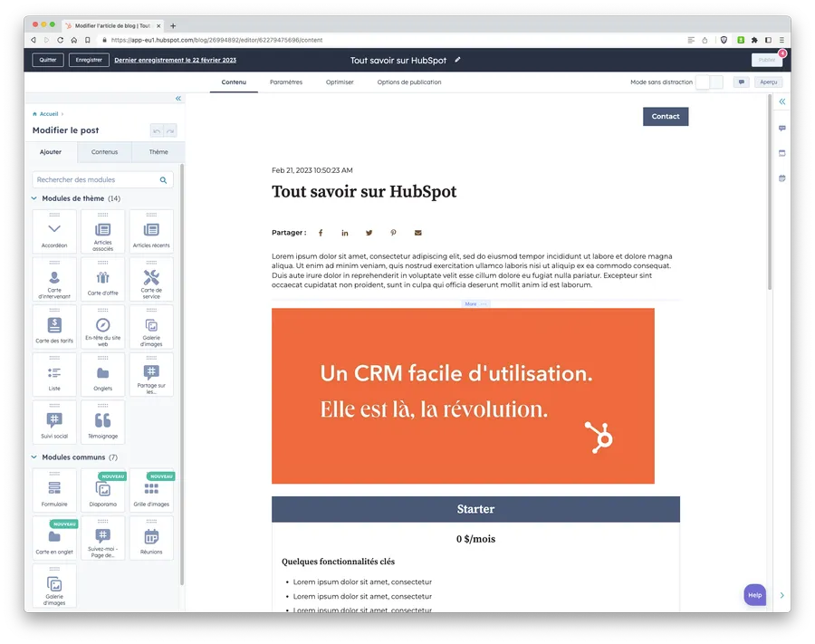
Task: Collapse the Modules de thème section
Action: (34, 198)
